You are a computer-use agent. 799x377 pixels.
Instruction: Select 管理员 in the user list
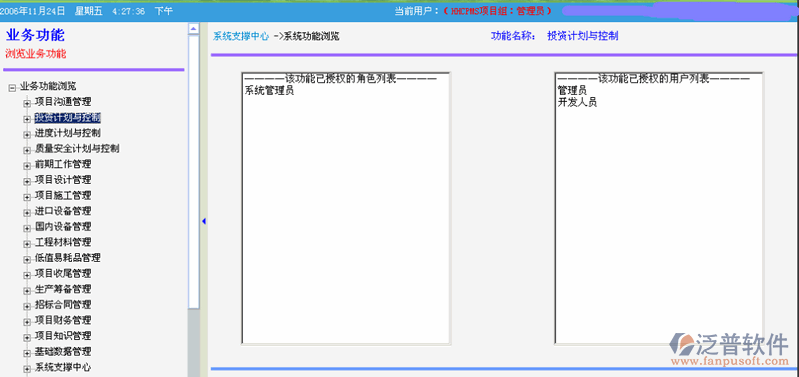[x=572, y=90]
